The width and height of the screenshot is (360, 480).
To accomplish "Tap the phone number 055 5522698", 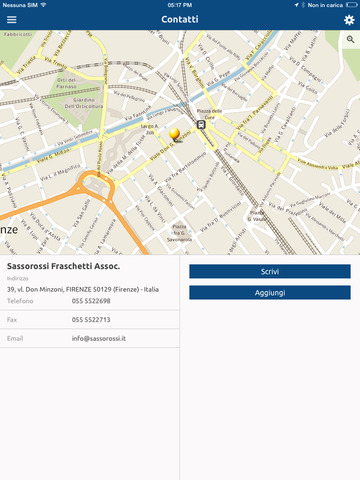I will [91, 301].
